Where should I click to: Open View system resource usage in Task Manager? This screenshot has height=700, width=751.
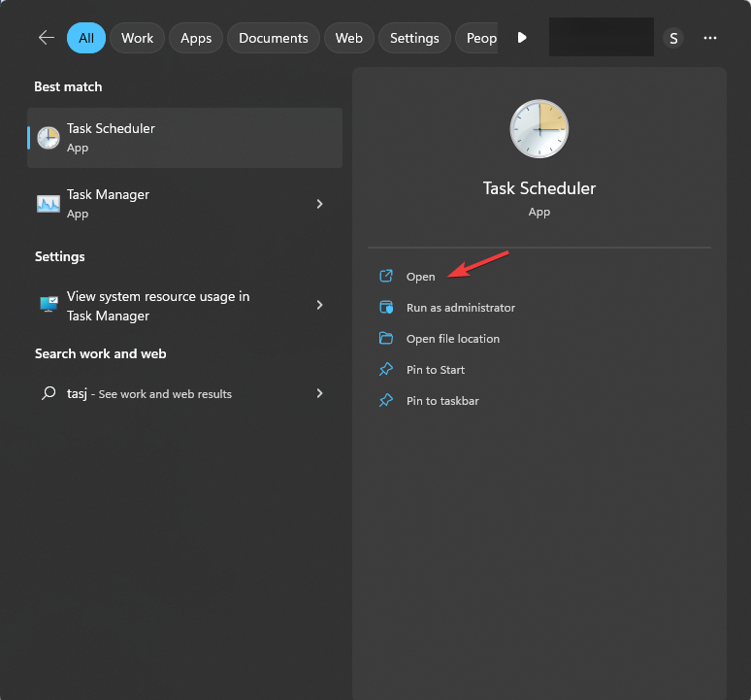pyautogui.click(x=185, y=306)
